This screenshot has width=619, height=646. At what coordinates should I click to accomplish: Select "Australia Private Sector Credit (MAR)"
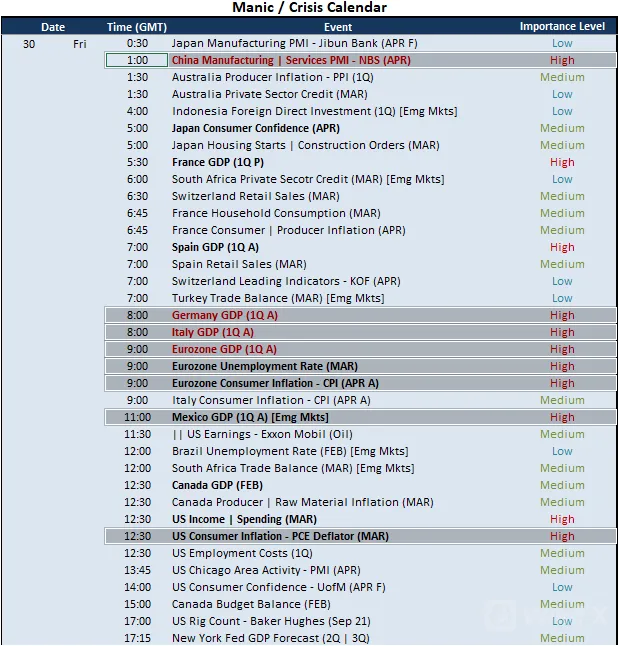(270, 94)
